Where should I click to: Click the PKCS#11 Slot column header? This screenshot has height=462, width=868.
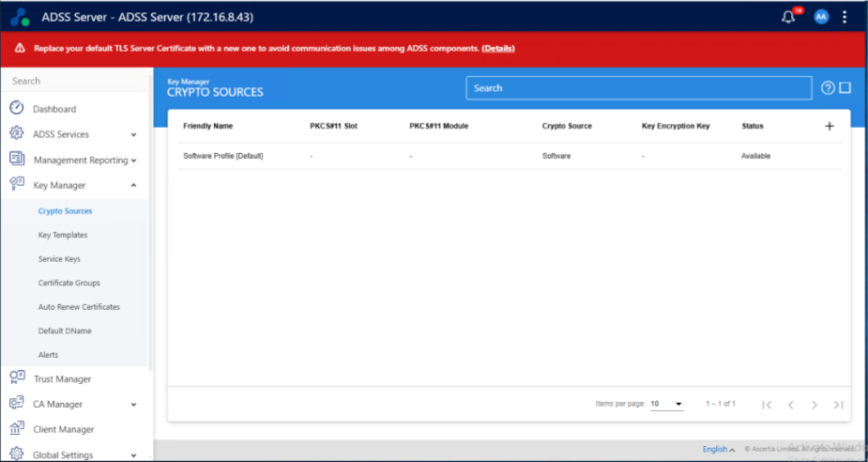334,126
